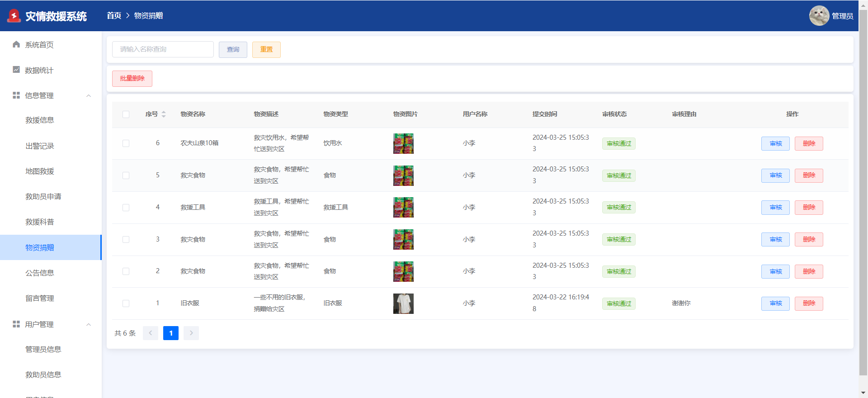Delete row number 3
Image resolution: width=868 pixels, height=398 pixels.
(x=809, y=240)
